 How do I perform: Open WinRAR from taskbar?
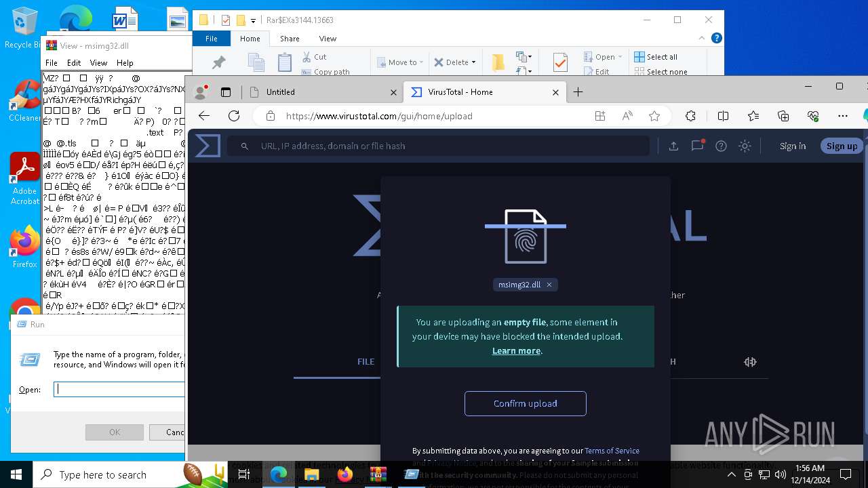click(378, 474)
